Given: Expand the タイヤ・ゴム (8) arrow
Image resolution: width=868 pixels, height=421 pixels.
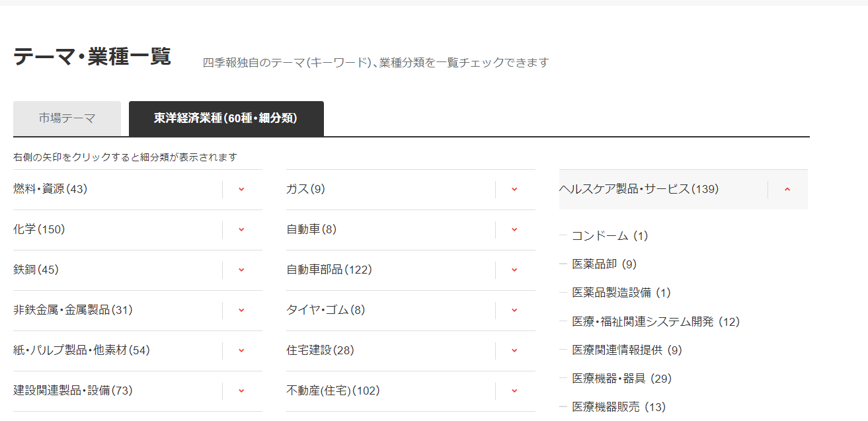Looking at the screenshot, I should (514, 311).
